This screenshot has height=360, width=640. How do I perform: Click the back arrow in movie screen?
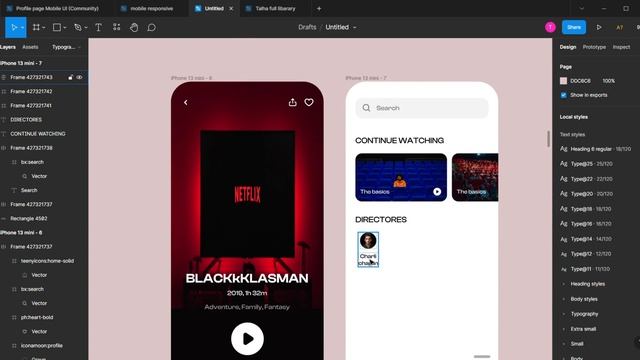pos(186,102)
